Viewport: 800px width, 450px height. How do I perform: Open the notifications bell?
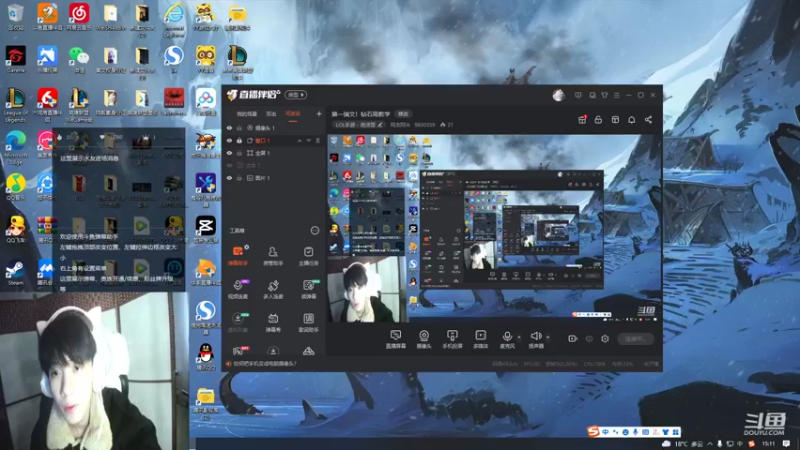coord(632,119)
